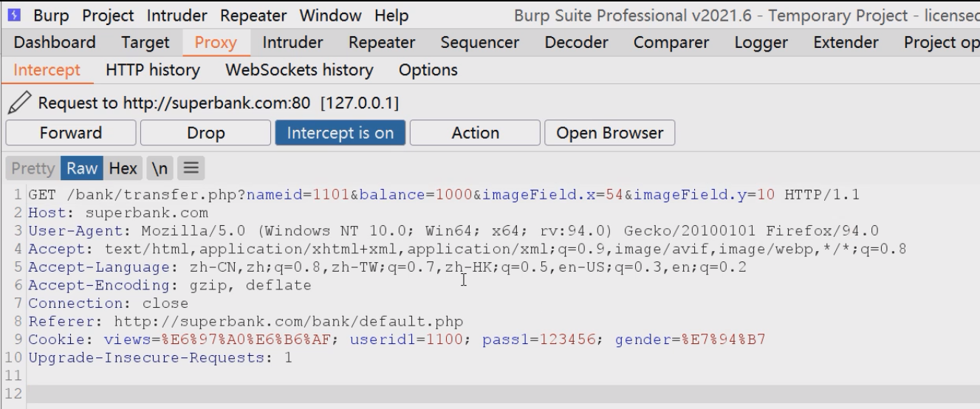Open the Logger tab
Screen dimensions: 980x409
(x=761, y=43)
